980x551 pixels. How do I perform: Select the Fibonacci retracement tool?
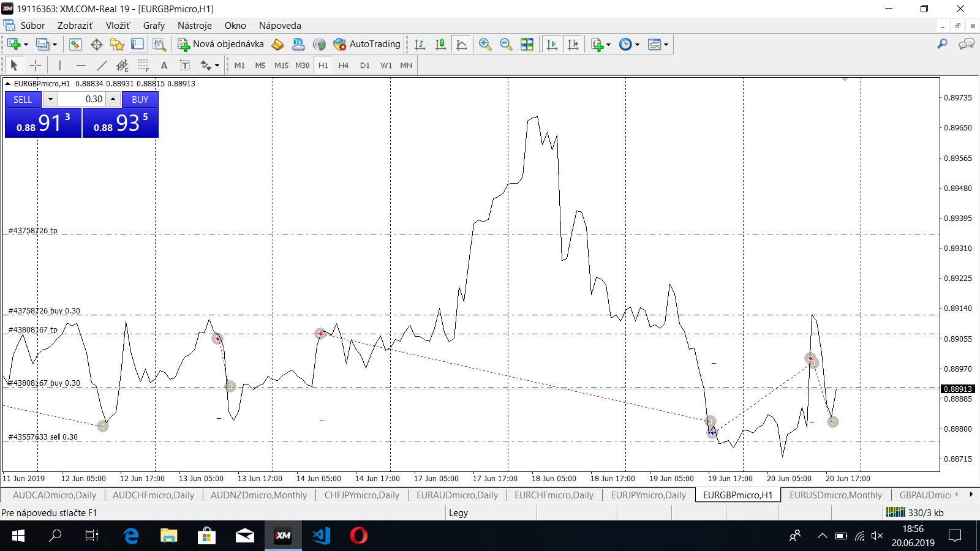point(143,65)
